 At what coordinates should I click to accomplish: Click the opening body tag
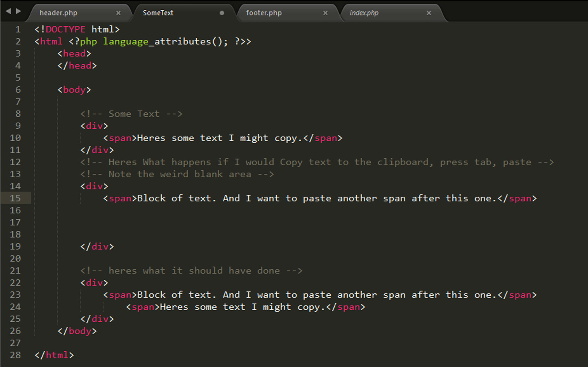tap(74, 90)
